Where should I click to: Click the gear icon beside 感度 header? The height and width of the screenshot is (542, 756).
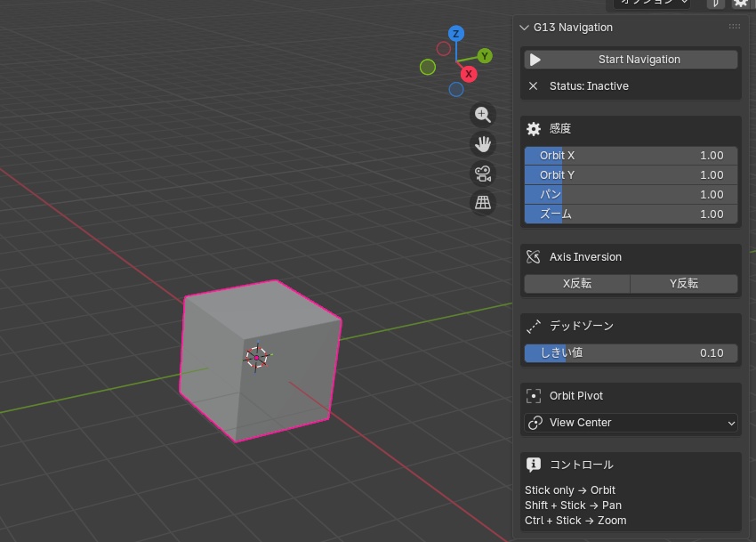(533, 128)
